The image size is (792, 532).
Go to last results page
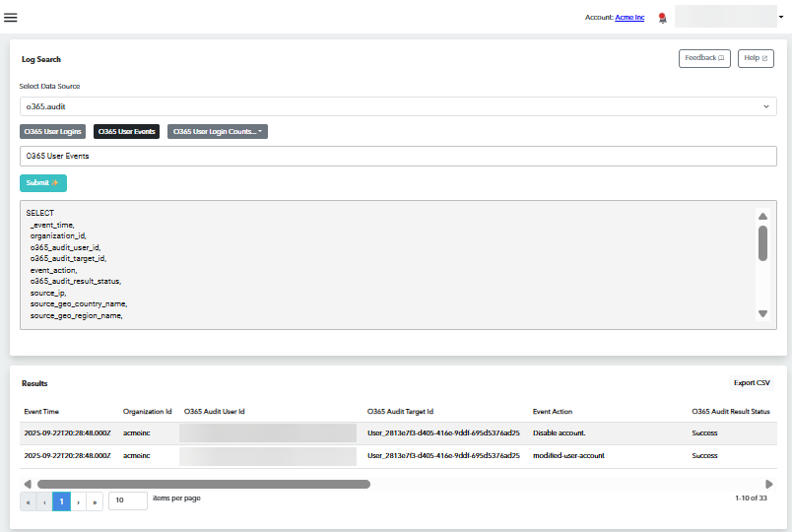point(95,501)
